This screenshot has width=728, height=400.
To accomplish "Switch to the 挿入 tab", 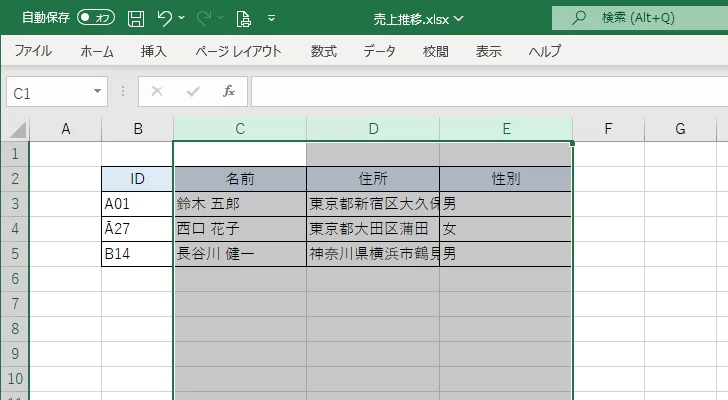I will tap(154, 51).
